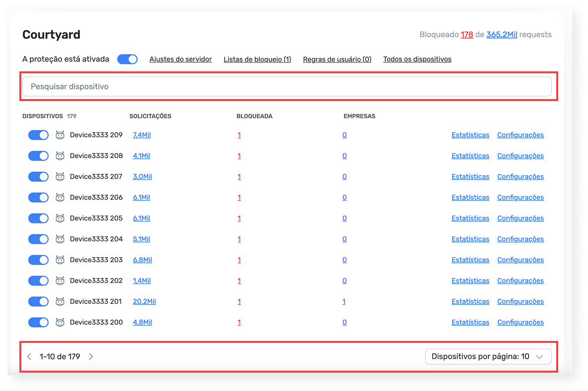Click the '1-10 de 179' page indicator
Screen dimensions: 588x391
coord(60,356)
